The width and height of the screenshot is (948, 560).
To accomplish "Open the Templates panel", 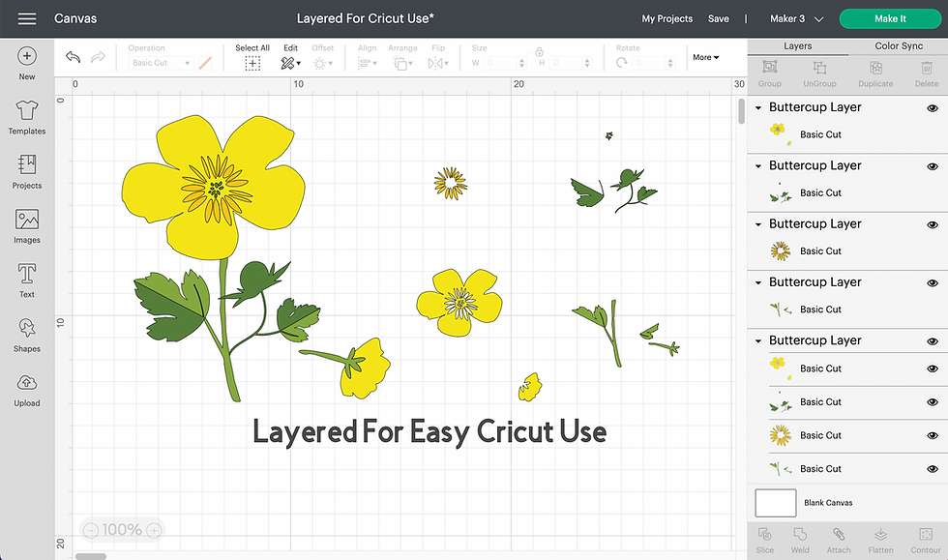I will coord(27,118).
